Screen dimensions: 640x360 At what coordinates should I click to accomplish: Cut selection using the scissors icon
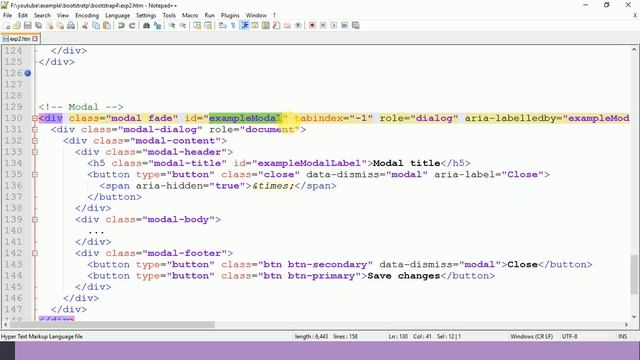[85, 25]
